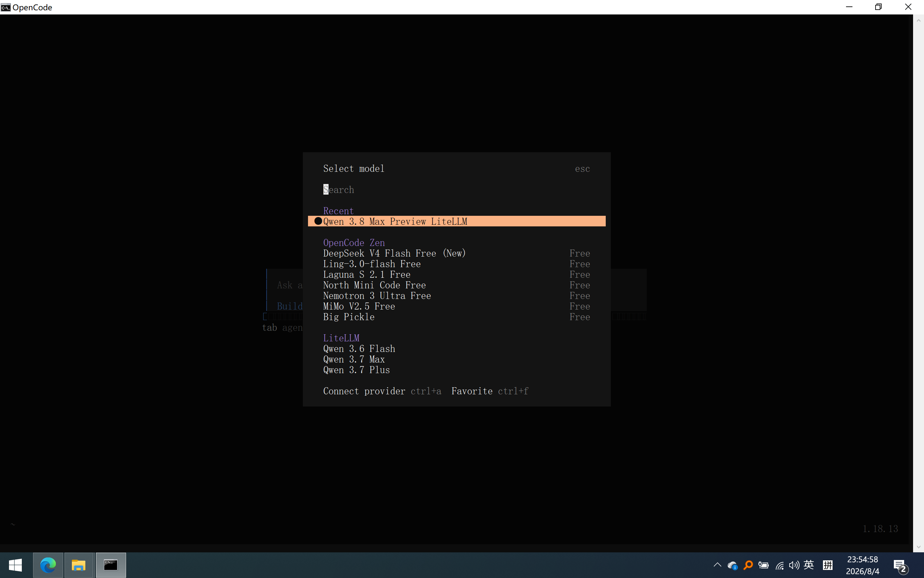This screenshot has height=578, width=924.
Task: Open Windows Start menu
Action: tap(15, 565)
